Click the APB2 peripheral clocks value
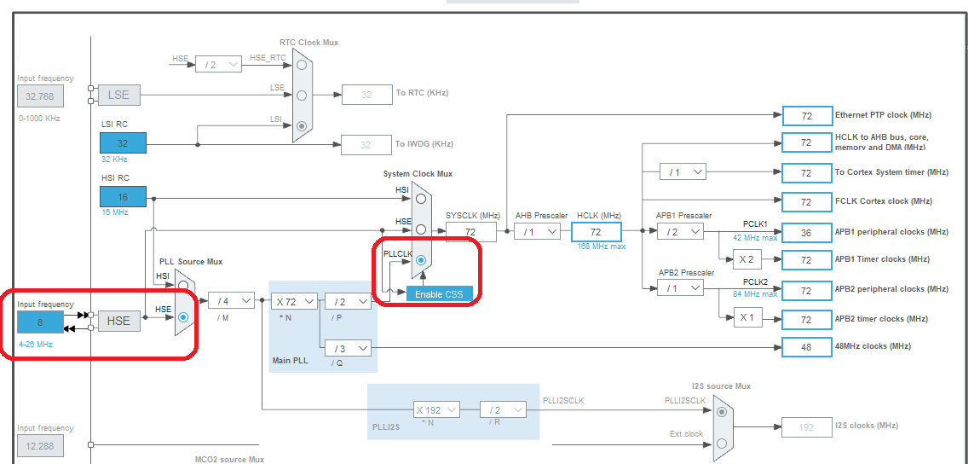 (807, 291)
